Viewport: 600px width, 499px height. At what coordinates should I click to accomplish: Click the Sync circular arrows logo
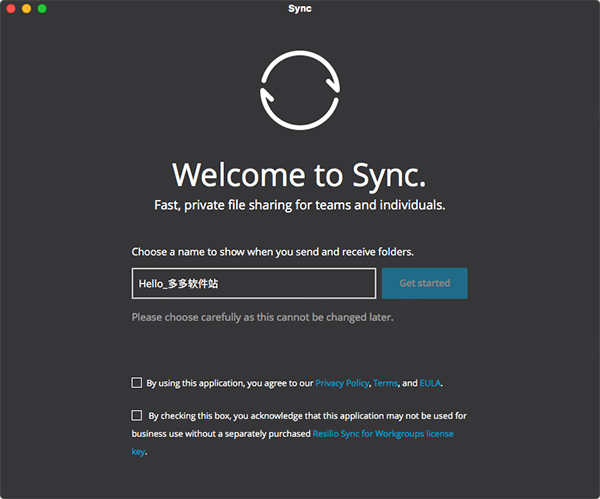point(300,90)
